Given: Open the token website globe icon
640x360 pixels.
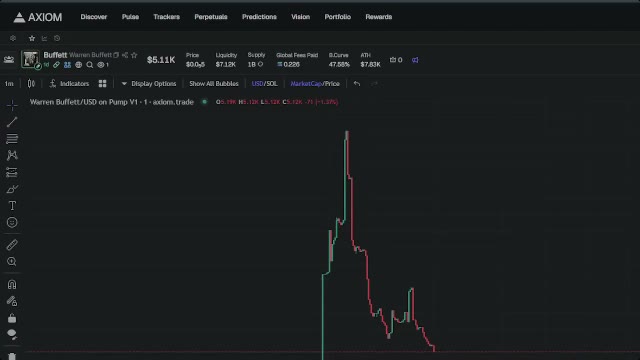Looking at the screenshot, I should point(78,64).
